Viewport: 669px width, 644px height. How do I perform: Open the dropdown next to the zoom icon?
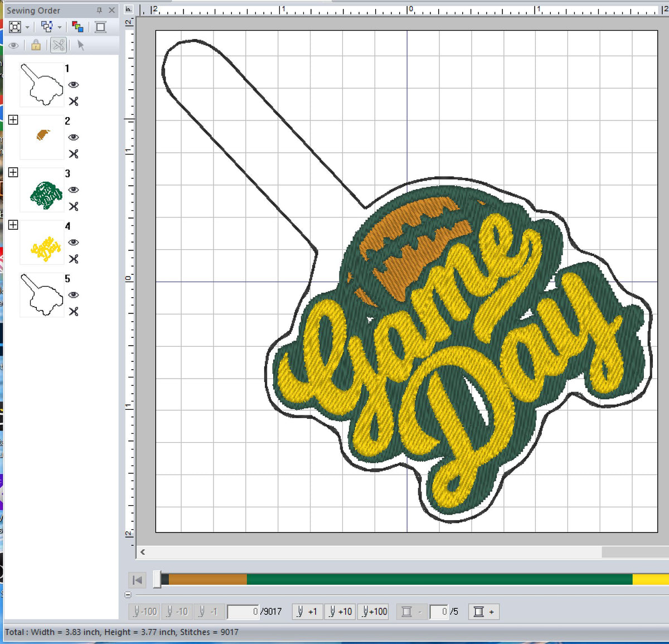27,26
